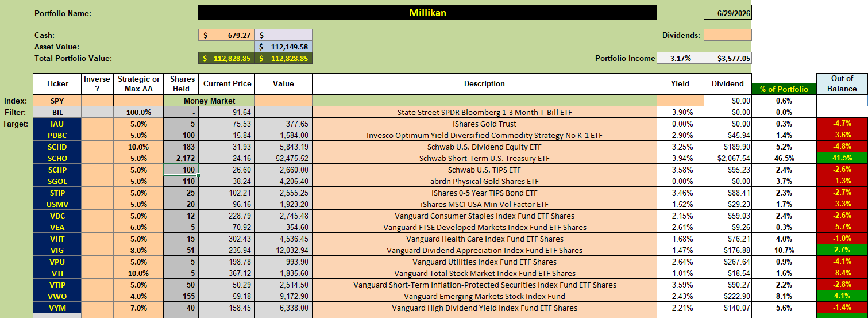The height and width of the screenshot is (318, 868).
Task: Select the VWO shares held 155
Action: (181, 296)
